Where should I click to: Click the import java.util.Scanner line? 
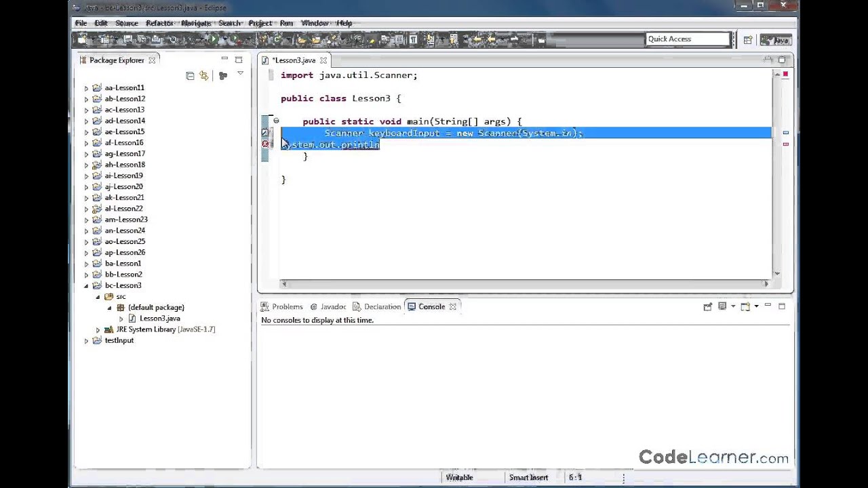coord(349,75)
